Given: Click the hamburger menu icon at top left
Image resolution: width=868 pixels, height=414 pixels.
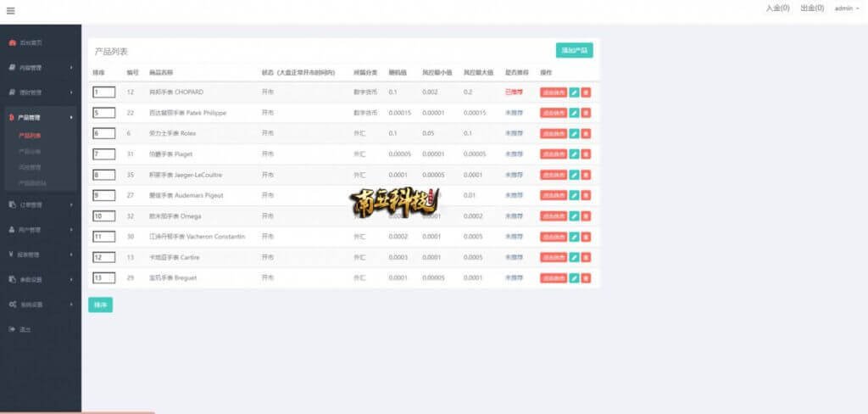Looking at the screenshot, I should pyautogui.click(x=10, y=11).
